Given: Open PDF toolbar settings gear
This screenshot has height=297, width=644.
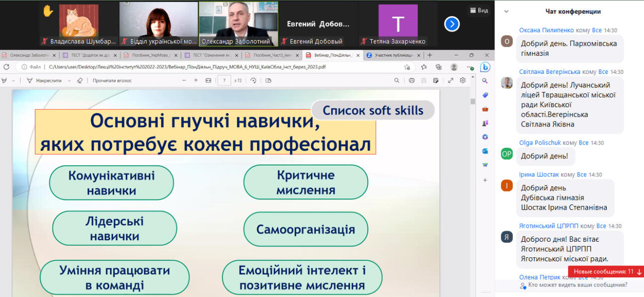Looking at the screenshot, I should [462, 80].
